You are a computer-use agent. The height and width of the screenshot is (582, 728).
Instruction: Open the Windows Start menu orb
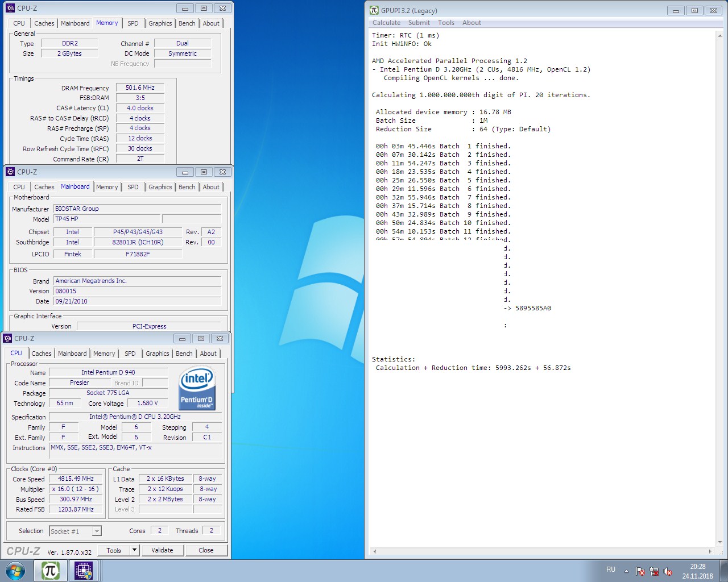point(15,571)
